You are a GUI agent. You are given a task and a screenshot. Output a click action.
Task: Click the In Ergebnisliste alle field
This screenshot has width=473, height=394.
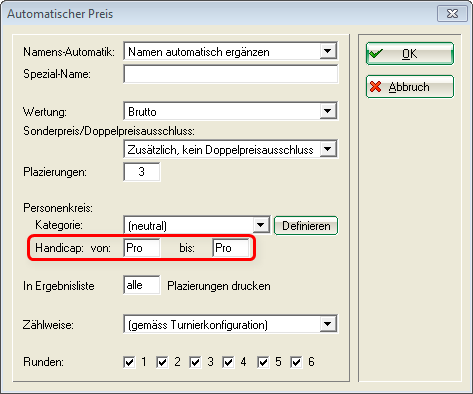pyautogui.click(x=142, y=285)
